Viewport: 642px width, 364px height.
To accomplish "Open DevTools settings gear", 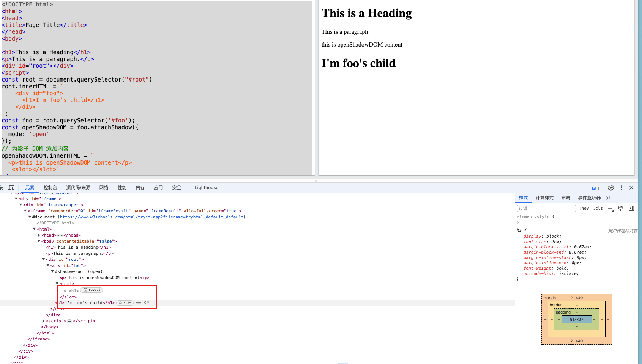I will pyautogui.click(x=611, y=188).
